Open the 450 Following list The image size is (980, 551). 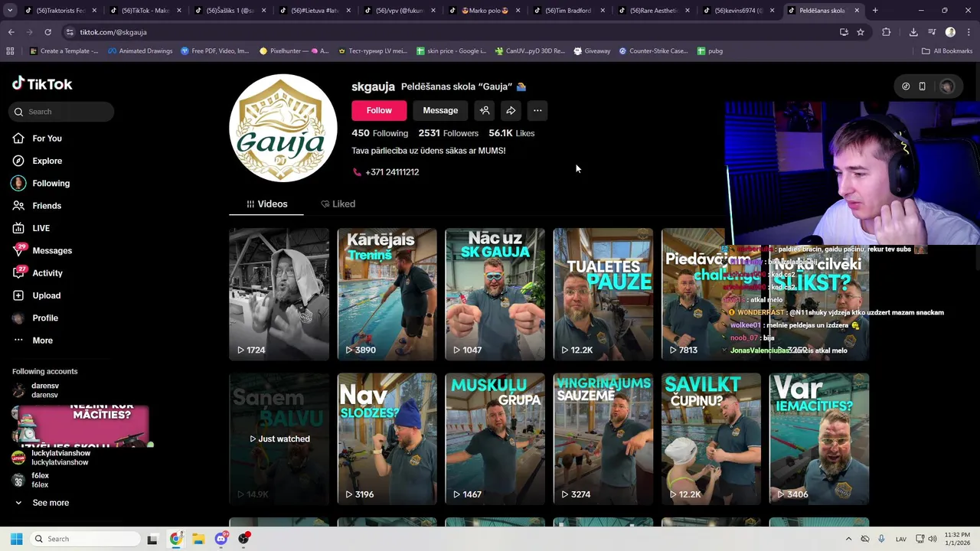[x=380, y=133]
